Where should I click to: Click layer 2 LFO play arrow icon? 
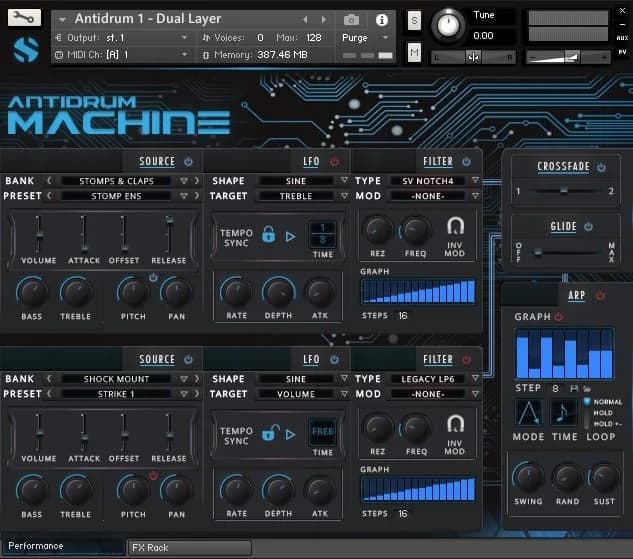[290, 435]
